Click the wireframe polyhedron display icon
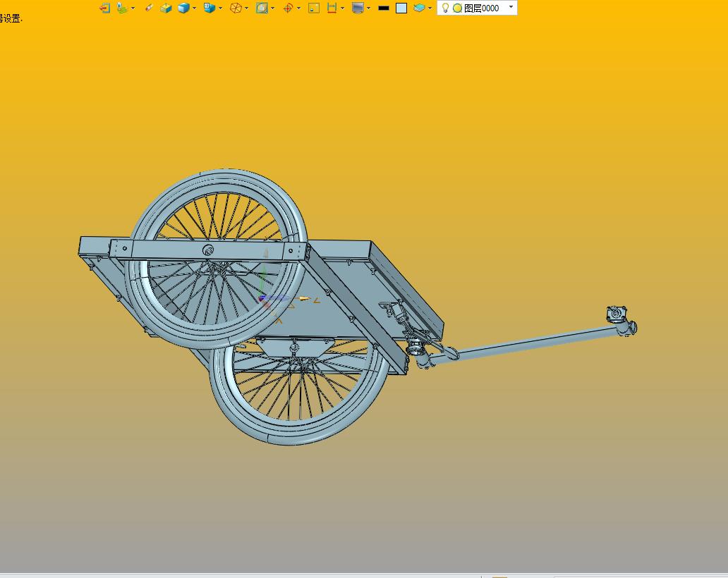Image resolution: width=728 pixels, height=578 pixels. coord(236,8)
